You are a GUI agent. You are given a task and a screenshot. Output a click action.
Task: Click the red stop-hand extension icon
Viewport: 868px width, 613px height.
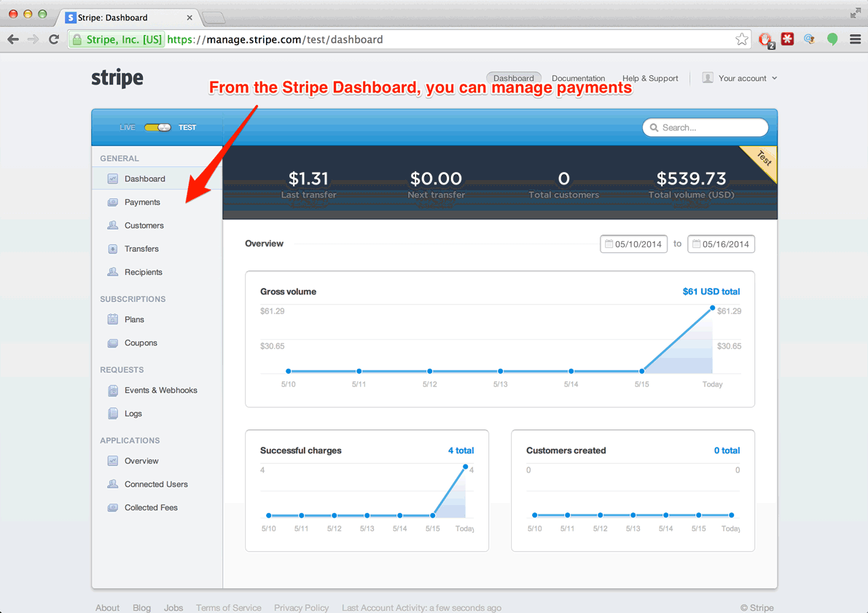765,39
